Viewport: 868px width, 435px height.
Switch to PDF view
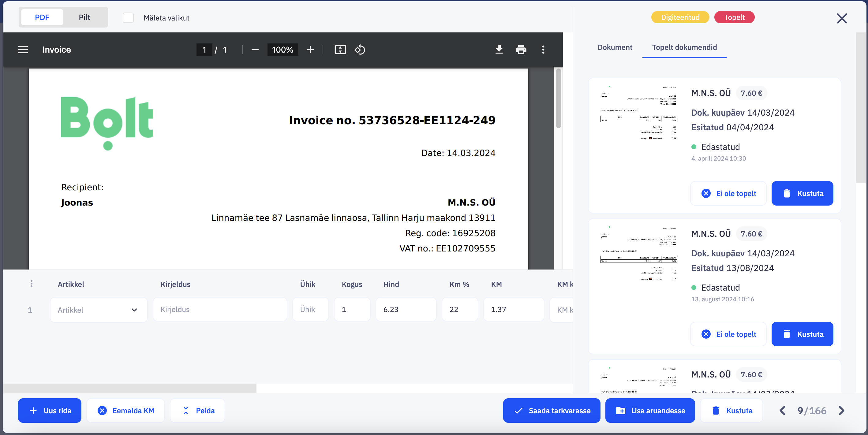pos(42,17)
